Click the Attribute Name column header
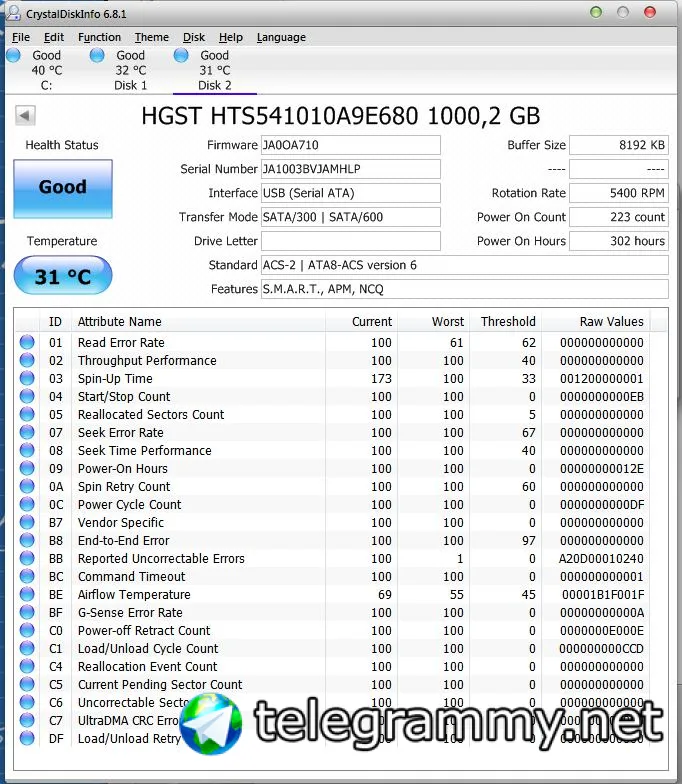Screen dimensions: 682x784 (x=198, y=322)
